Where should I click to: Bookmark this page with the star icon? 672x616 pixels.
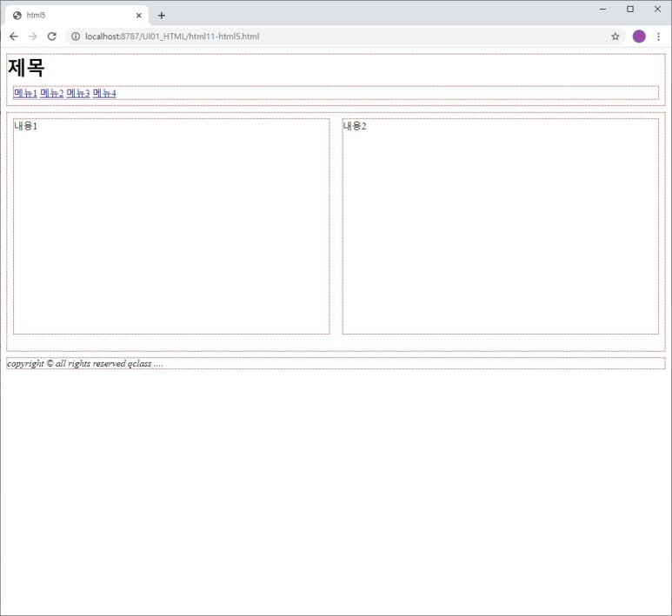tap(615, 36)
